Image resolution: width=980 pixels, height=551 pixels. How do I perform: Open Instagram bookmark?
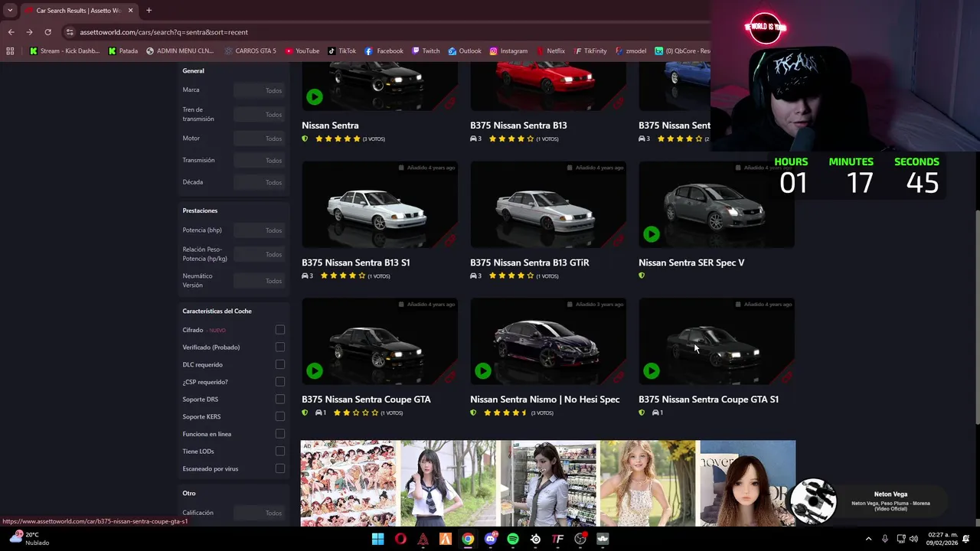(x=508, y=51)
